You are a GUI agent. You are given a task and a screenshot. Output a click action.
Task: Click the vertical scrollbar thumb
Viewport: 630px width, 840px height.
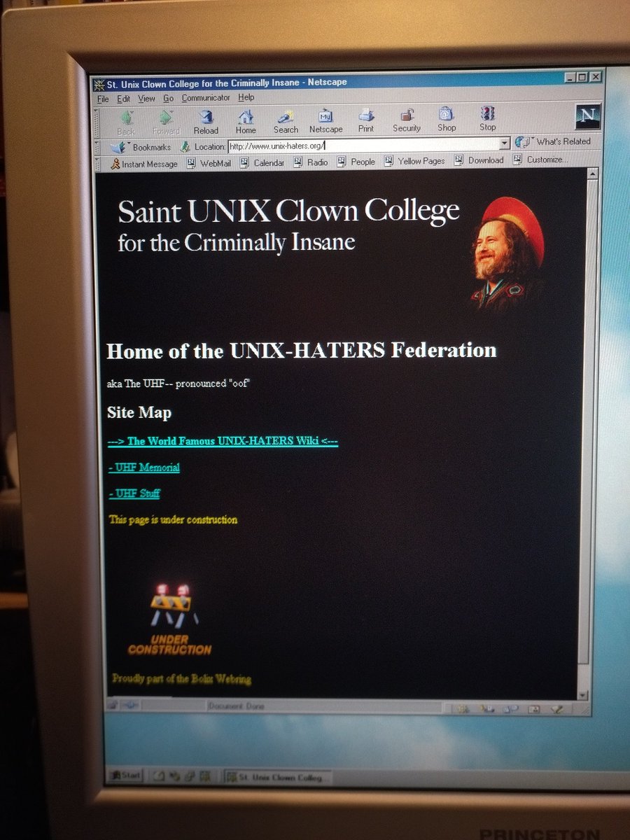pyautogui.click(x=588, y=420)
